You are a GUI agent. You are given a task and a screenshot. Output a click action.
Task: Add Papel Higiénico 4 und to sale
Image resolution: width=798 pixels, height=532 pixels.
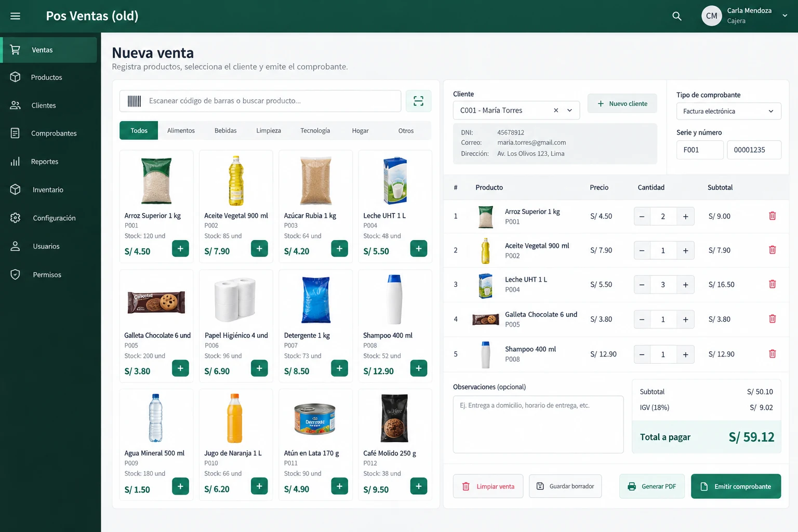pyautogui.click(x=259, y=368)
